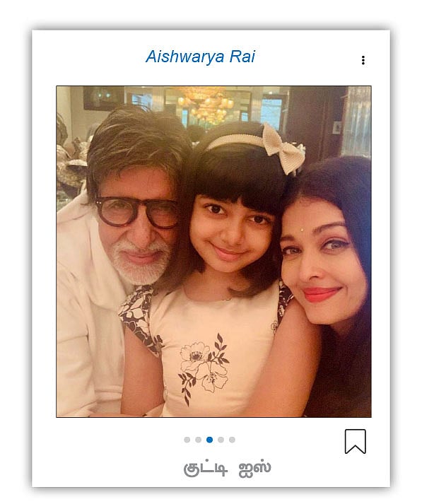Open the family selfie photo

click(213, 252)
